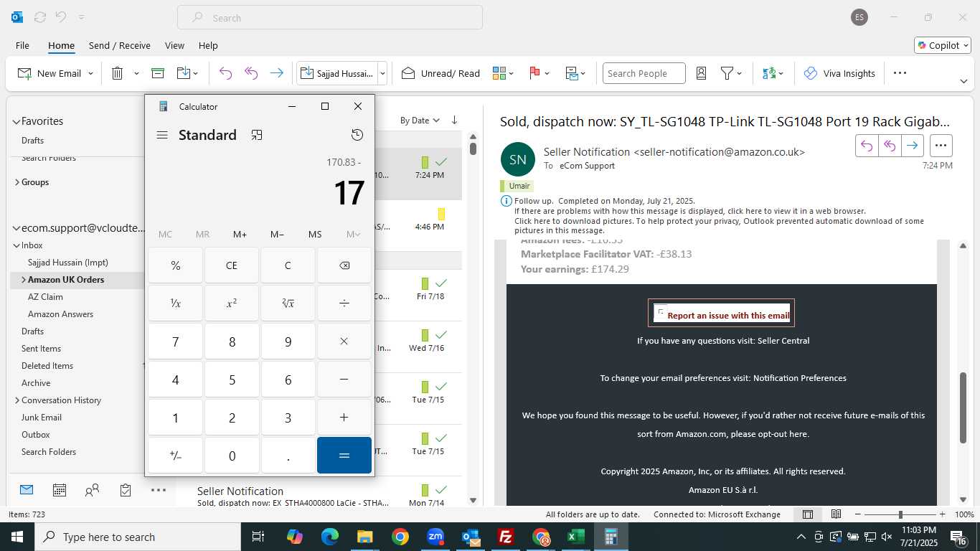Screen dimensions: 980x551
Task: Open Quick Steps dropdown arrow
Action: tap(382, 73)
